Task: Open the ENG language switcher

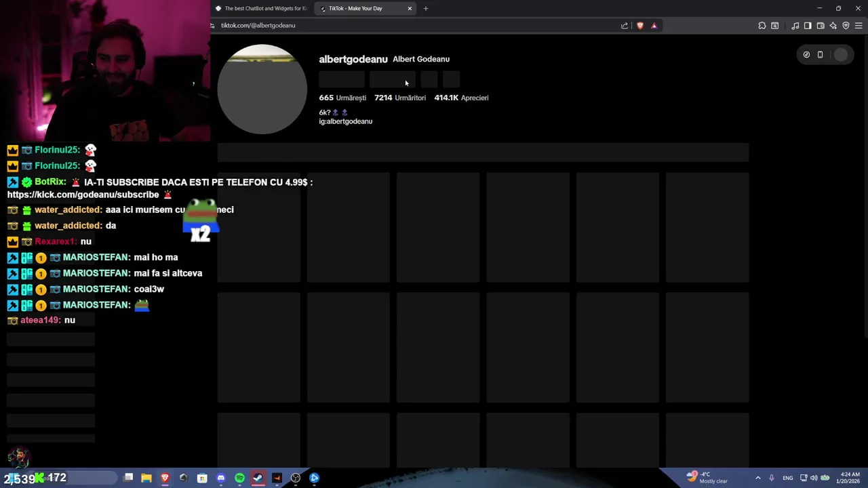Action: (787, 478)
